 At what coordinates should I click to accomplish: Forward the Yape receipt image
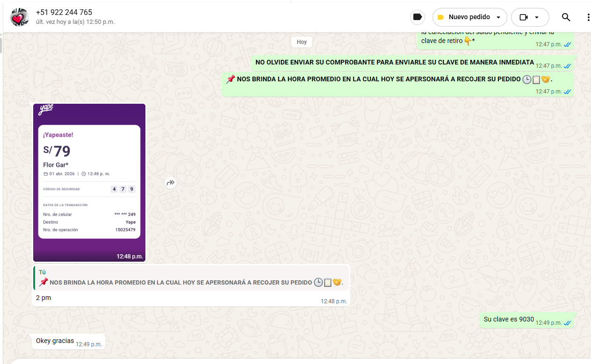(170, 183)
